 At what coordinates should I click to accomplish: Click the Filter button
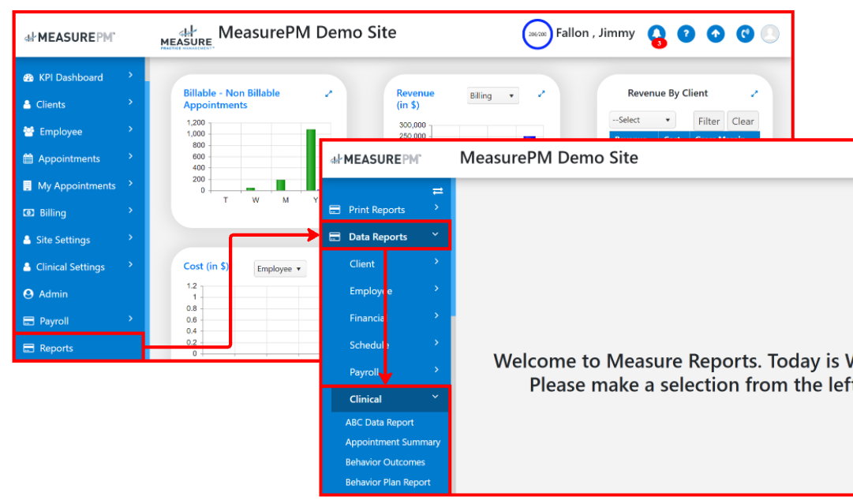click(x=709, y=121)
